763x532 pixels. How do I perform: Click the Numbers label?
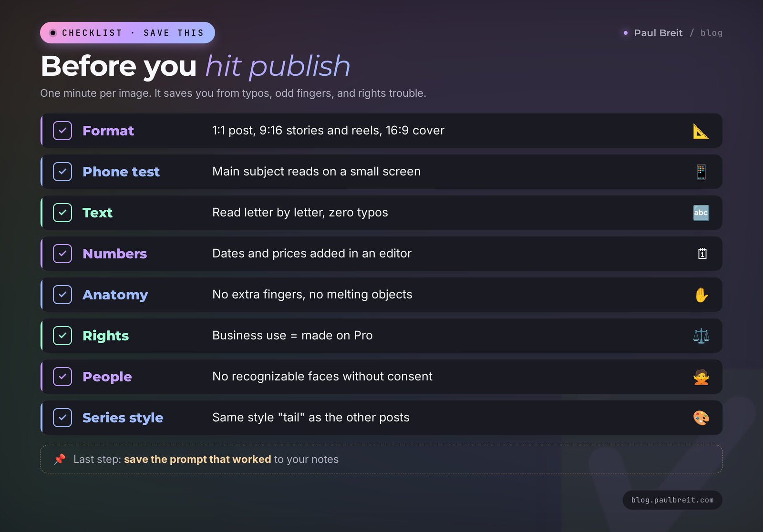click(115, 254)
